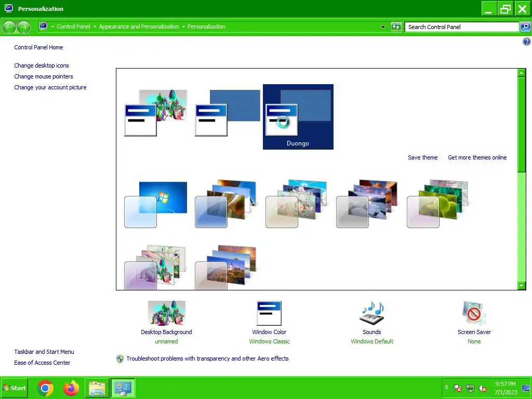Expand dropdown arrow before Control Panel breadcrumb
Screen dimensions: 532x399
(x=52, y=27)
